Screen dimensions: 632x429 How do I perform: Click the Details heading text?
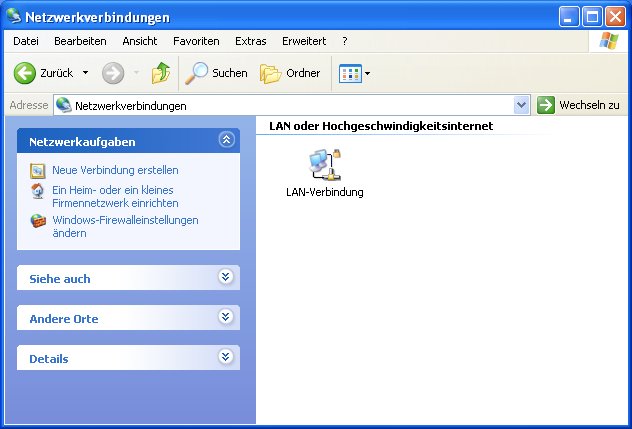pyautogui.click(x=49, y=359)
